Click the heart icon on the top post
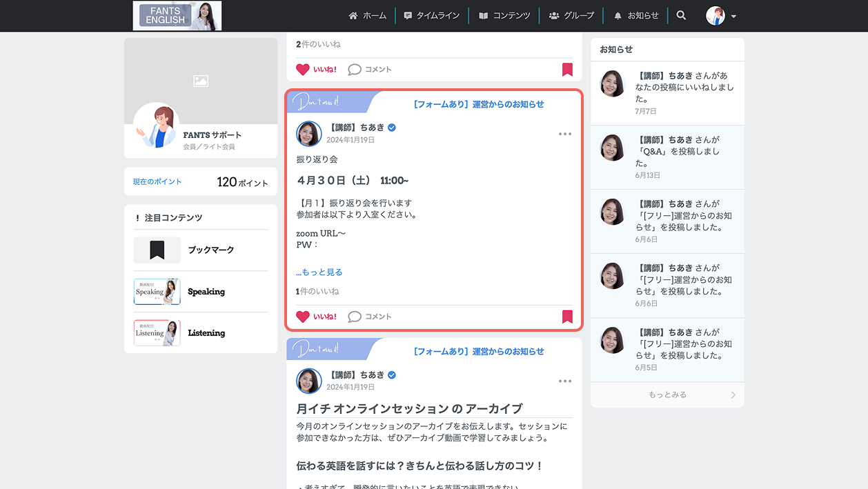Viewport: 868px width, 489px height. point(303,69)
